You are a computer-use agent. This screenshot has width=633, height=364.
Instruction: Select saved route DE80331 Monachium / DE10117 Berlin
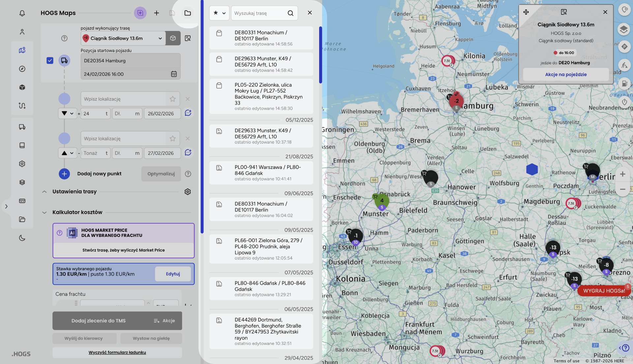[261, 38]
